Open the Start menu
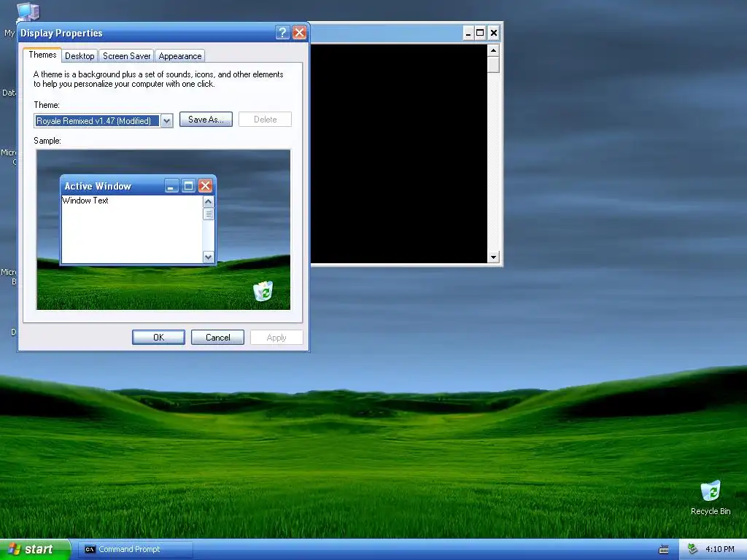The image size is (747, 560). pyautogui.click(x=34, y=549)
